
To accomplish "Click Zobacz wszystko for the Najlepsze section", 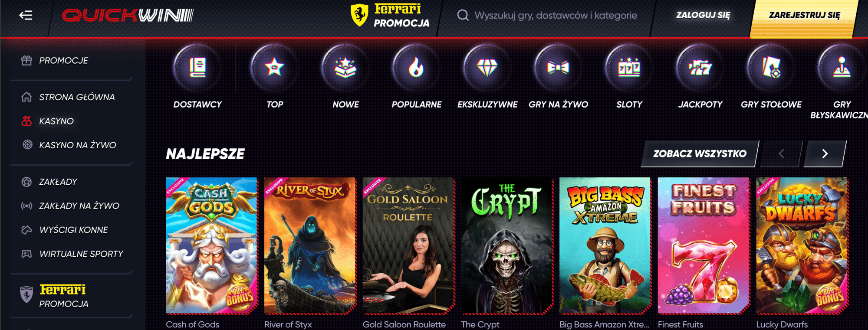I will 700,154.
